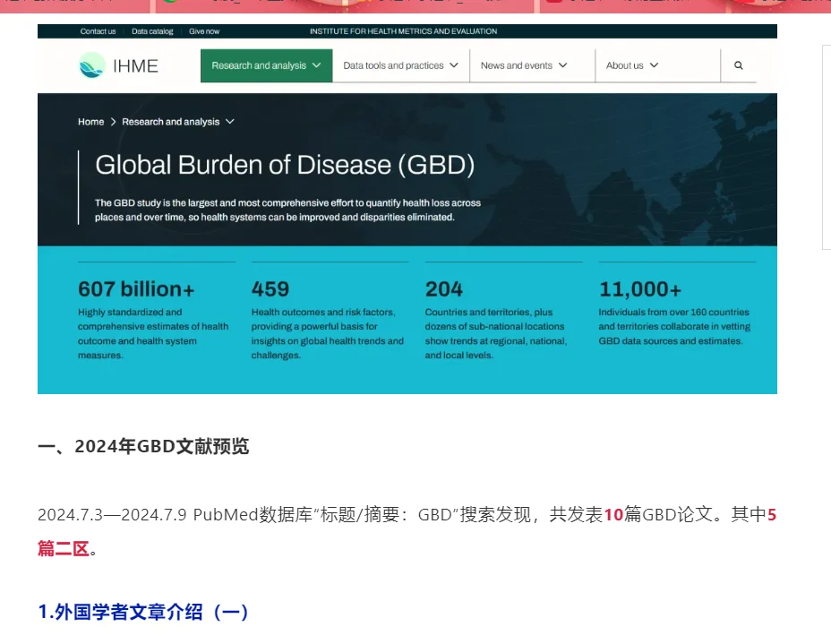This screenshot has width=831, height=644.
Task: Click the red 10 article count
Action: coord(613,515)
